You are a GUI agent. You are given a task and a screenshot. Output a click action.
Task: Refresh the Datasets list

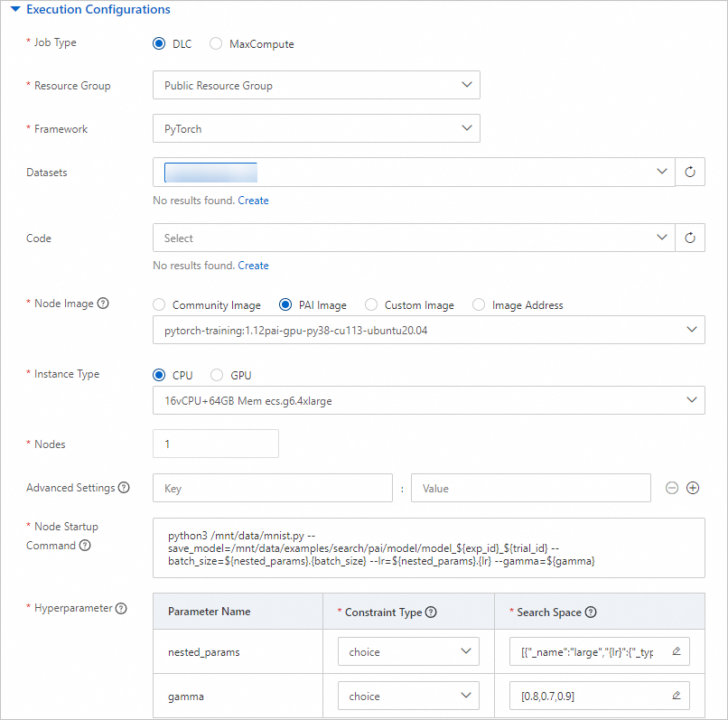690,172
